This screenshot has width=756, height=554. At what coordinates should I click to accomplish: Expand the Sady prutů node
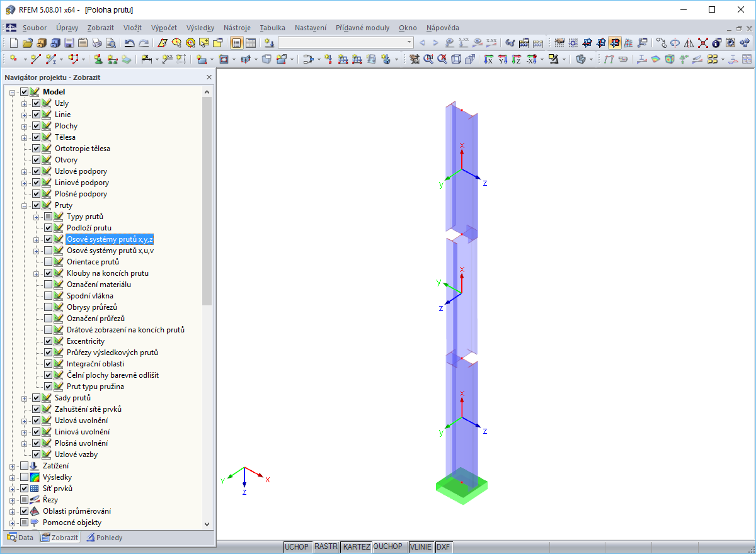click(x=25, y=398)
